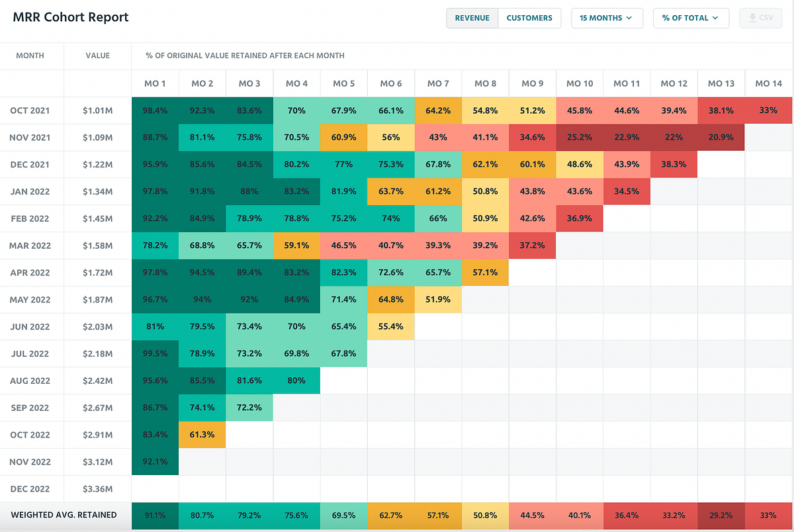794x532 pixels.
Task: Click the 61.3% cell for Oct 2022
Action: click(x=202, y=435)
